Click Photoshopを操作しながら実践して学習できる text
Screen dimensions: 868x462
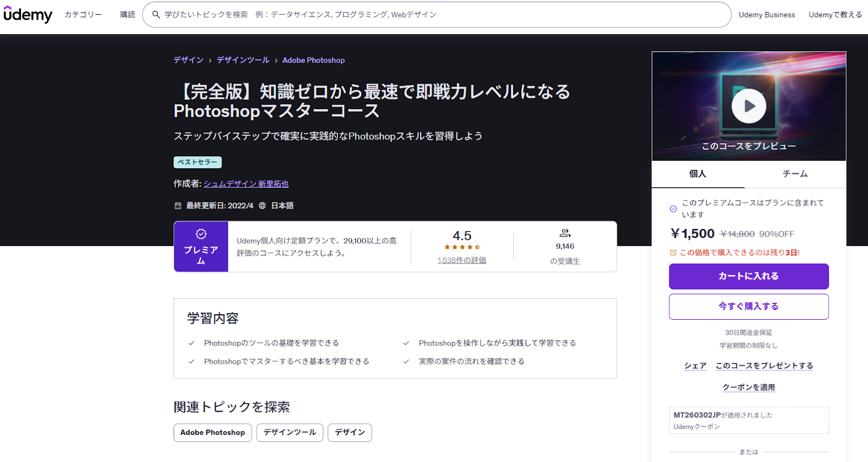(497, 343)
